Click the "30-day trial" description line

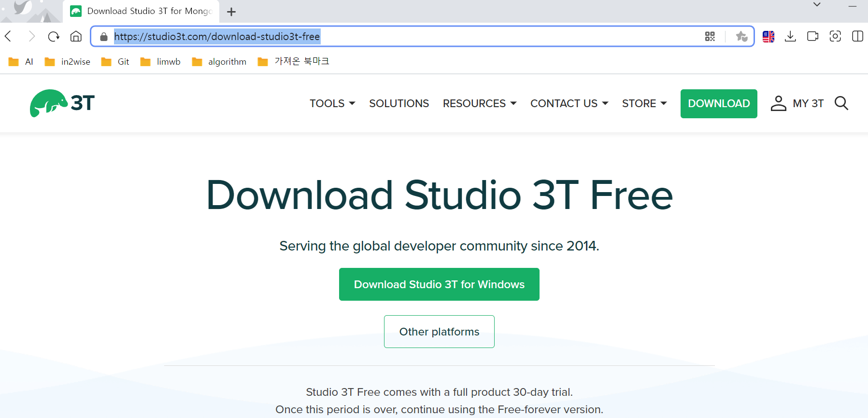point(439,392)
